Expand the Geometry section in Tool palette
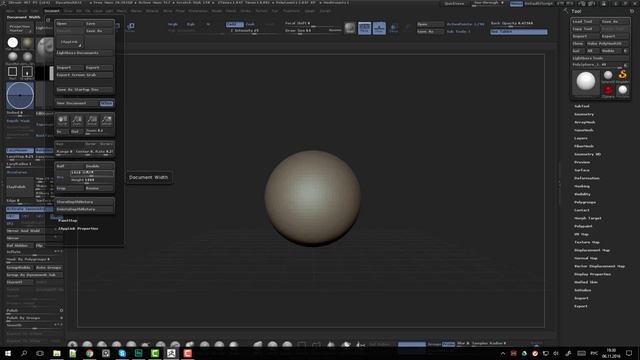640x360 pixels. tap(584, 114)
